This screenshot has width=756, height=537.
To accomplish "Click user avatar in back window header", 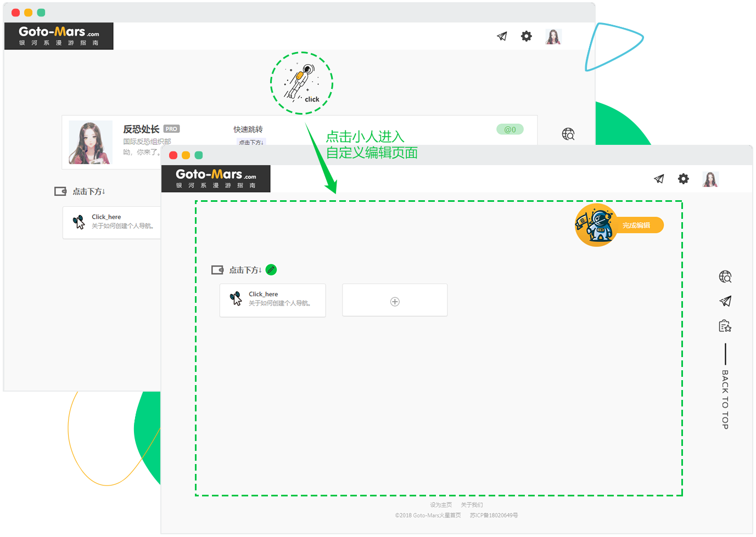I will (x=553, y=37).
